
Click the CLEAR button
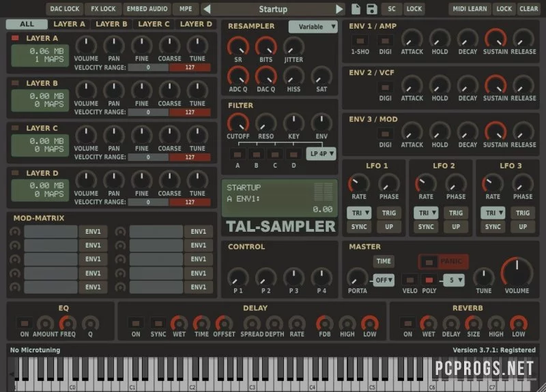pos(528,9)
